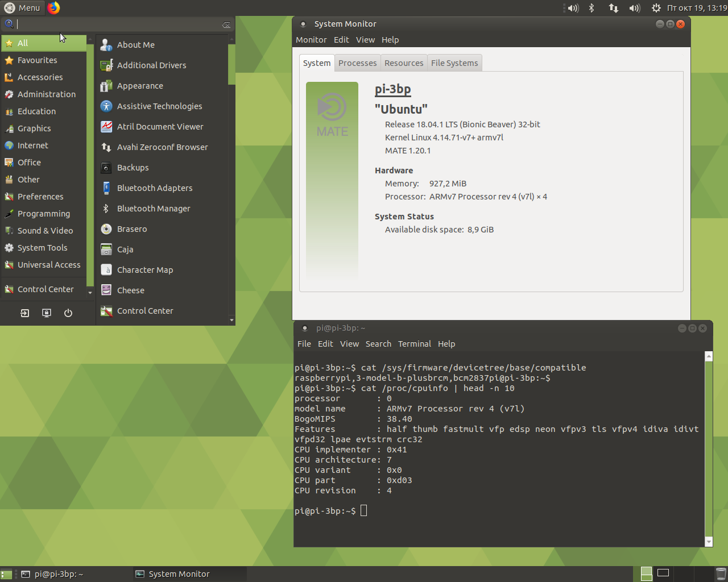
Task: Open the Help menu in System Monitor
Action: coord(390,40)
